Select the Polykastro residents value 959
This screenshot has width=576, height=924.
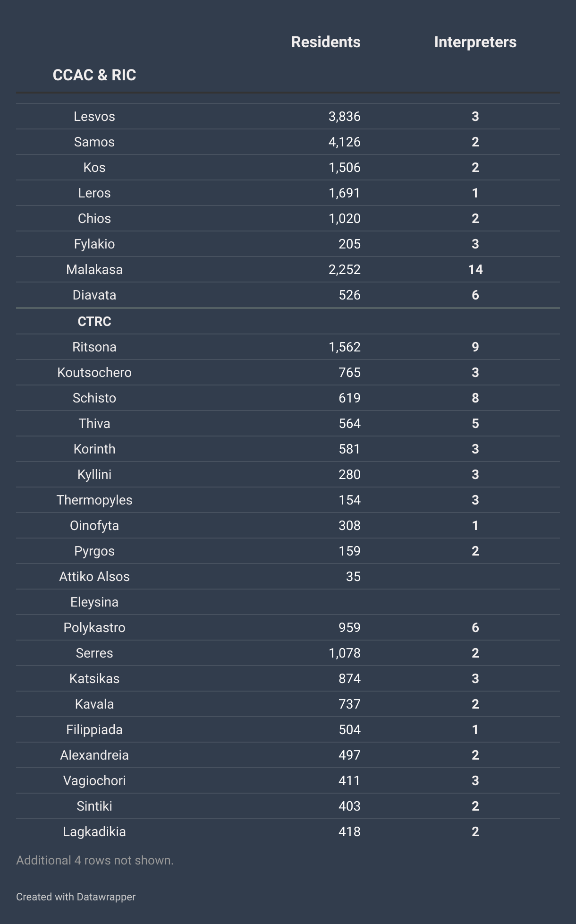(x=349, y=628)
